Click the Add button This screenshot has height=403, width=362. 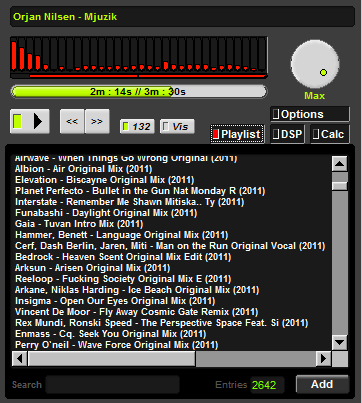322,384
